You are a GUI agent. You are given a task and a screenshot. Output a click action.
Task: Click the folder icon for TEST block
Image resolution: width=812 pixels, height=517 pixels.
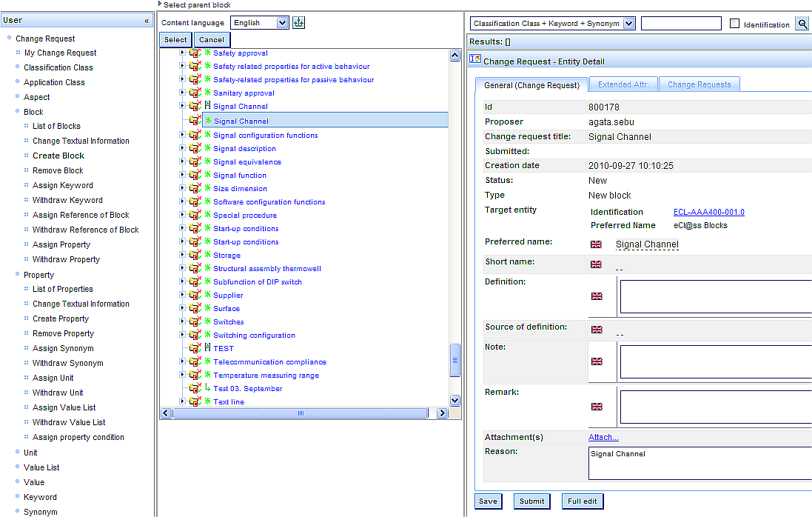195,348
